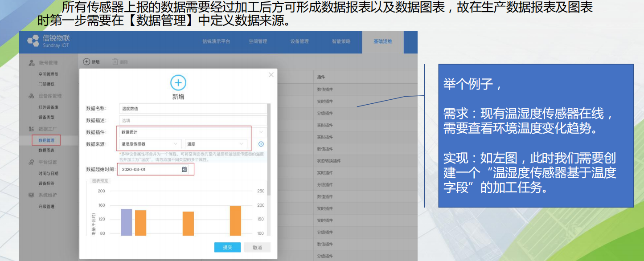
Task: Click the 设备库管理 section icon
Action: tap(31, 96)
